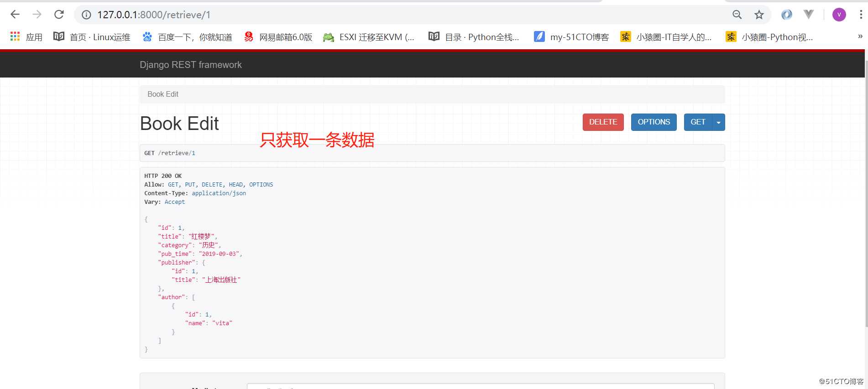Click the Allow header methods line
This screenshot has width=868, height=389.
(209, 185)
